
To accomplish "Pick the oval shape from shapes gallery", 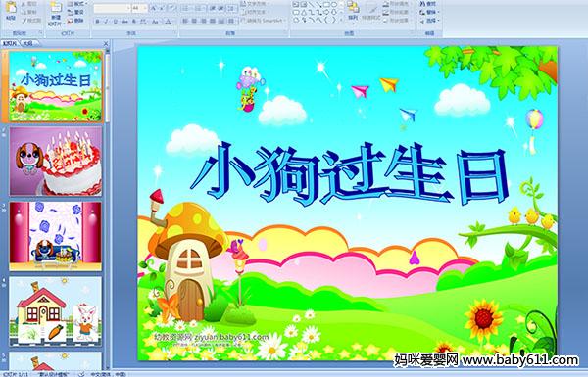I will tap(334, 5).
